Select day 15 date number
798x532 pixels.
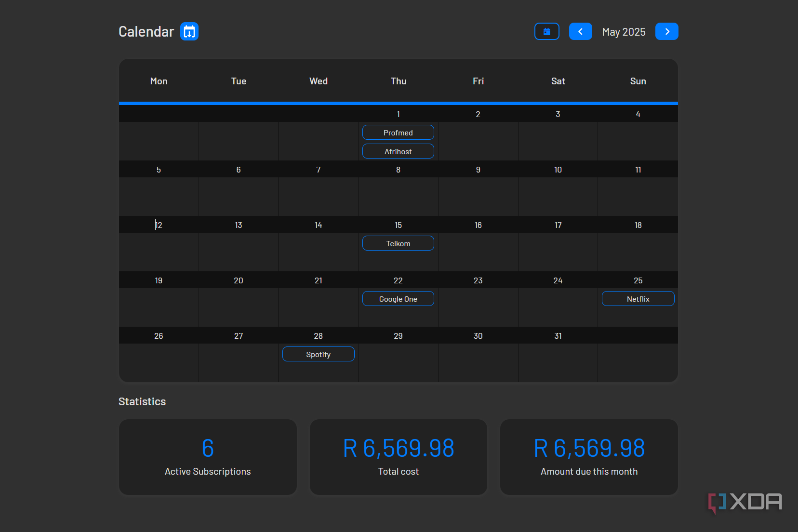coord(398,225)
